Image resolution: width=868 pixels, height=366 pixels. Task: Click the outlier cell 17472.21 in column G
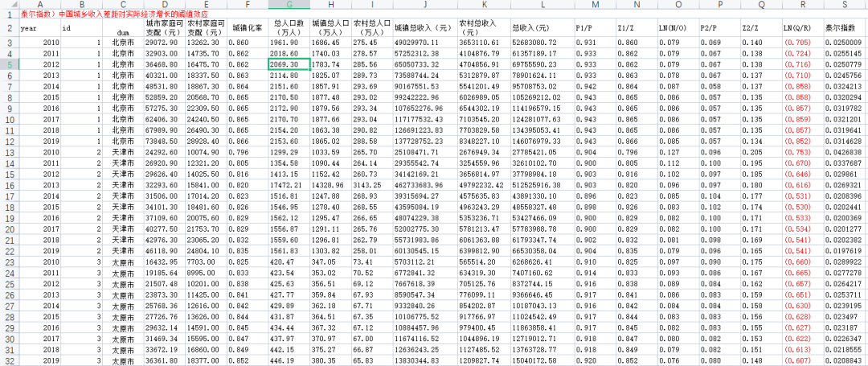click(x=289, y=184)
